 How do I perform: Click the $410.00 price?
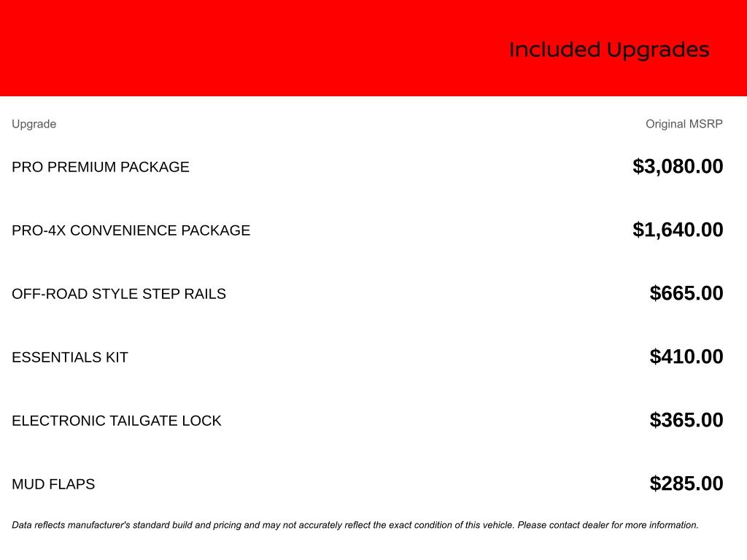tap(686, 357)
